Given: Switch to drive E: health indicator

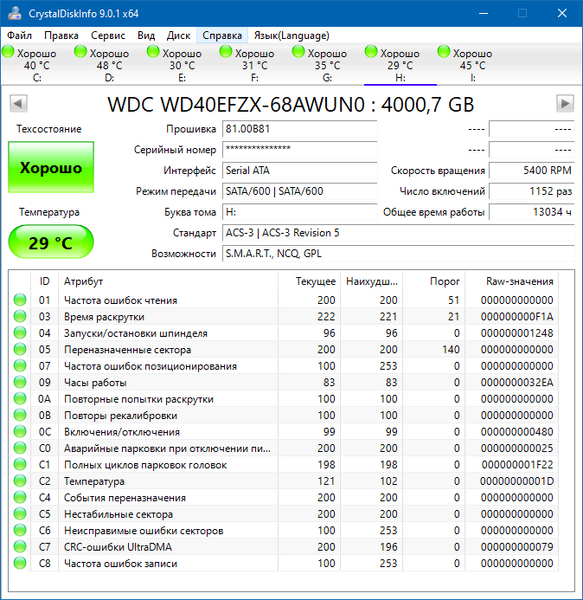Looking at the screenshot, I should tap(153, 52).
